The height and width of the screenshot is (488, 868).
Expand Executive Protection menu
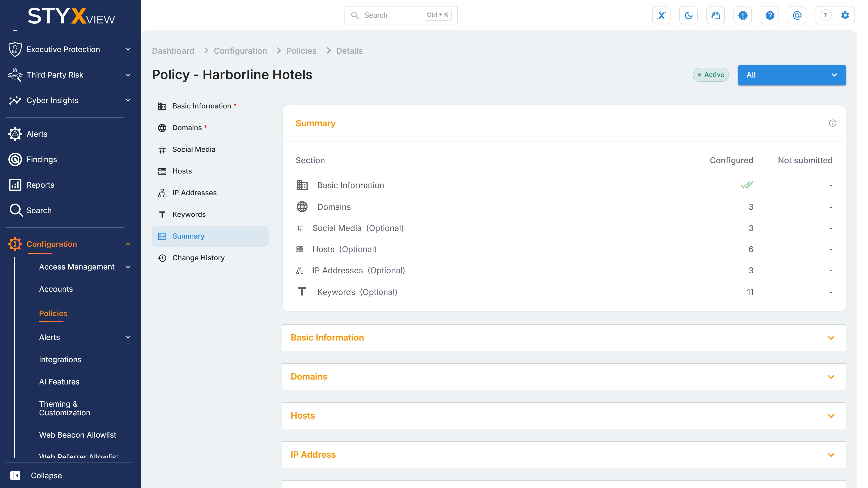pos(69,50)
